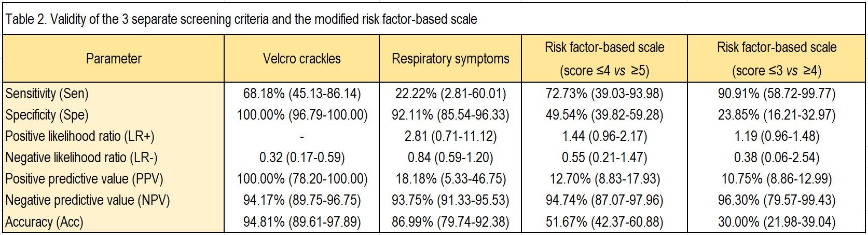
Task: Select the Velcro crackles sensitivity cell 68.18%
Action: click(301, 94)
